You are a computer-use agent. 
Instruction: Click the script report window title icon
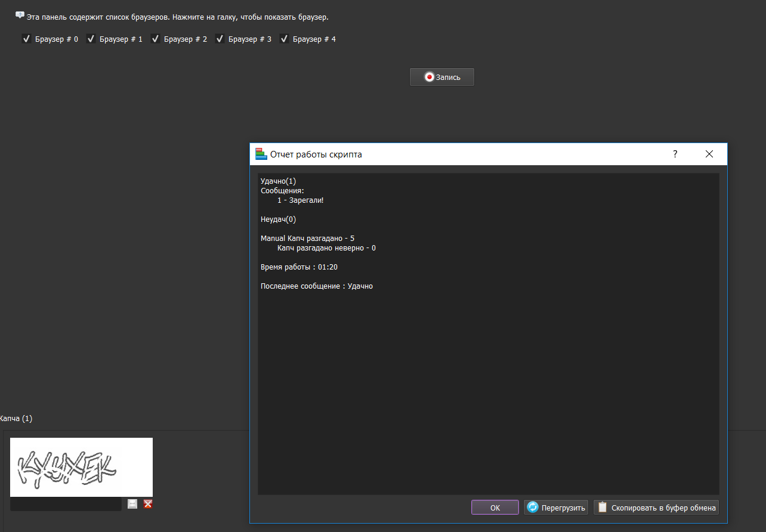261,154
